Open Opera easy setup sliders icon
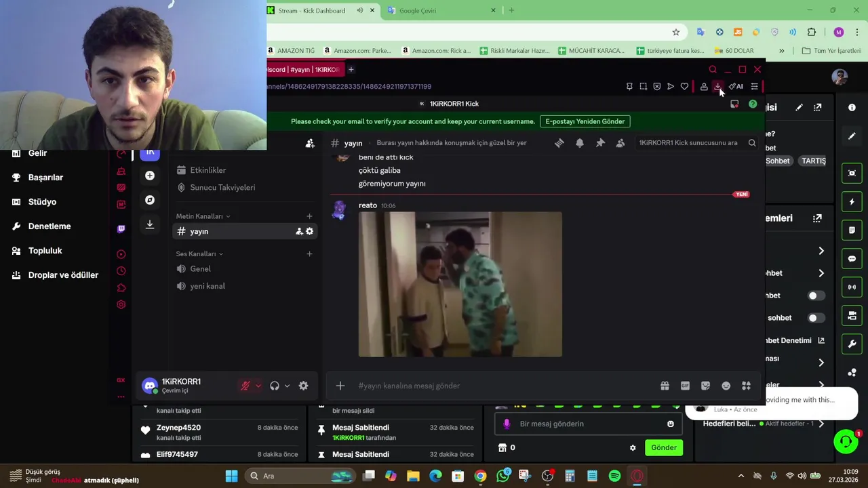This screenshot has height=488, width=868. (754, 87)
